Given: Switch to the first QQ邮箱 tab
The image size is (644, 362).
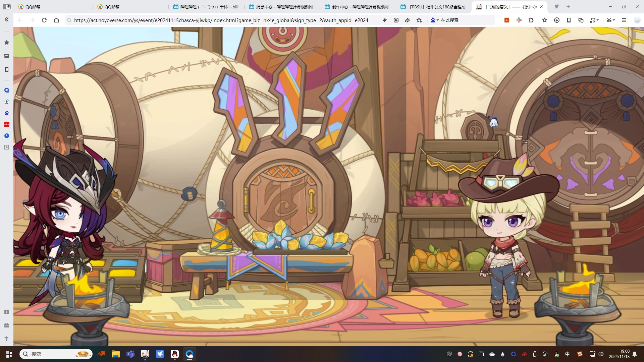Looking at the screenshot, I should pyautogui.click(x=54, y=7).
